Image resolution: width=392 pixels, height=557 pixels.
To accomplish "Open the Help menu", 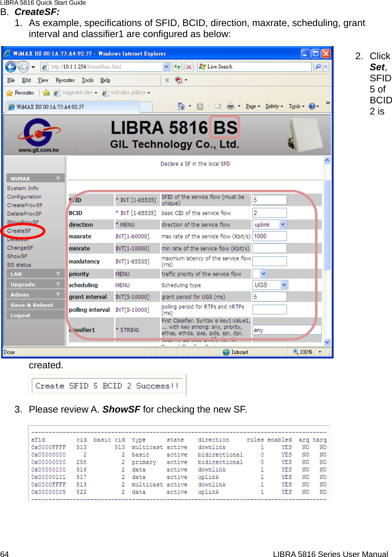I will pos(105,80).
